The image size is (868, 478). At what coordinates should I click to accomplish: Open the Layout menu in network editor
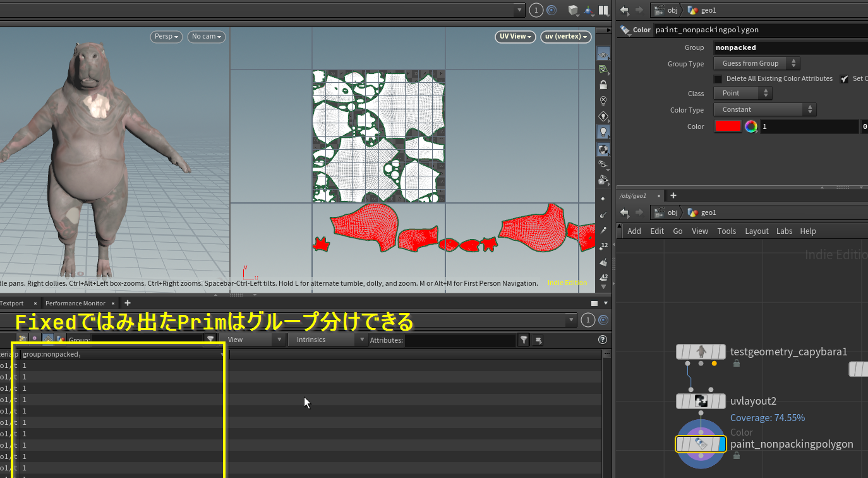coord(756,231)
